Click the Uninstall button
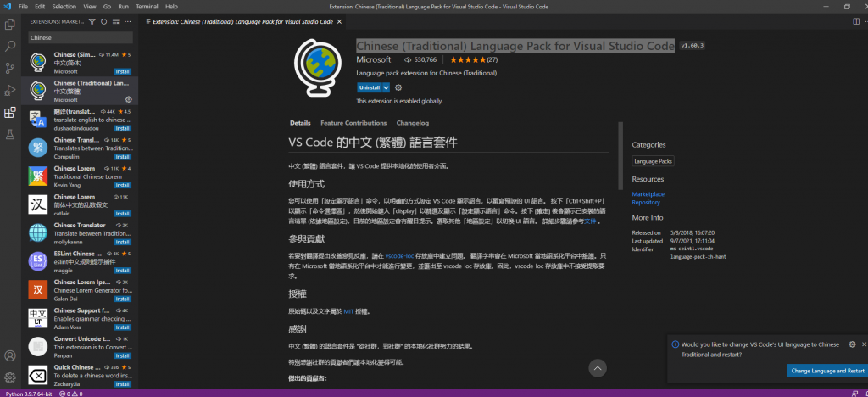Screen dimensions: 868x397 click(x=370, y=87)
